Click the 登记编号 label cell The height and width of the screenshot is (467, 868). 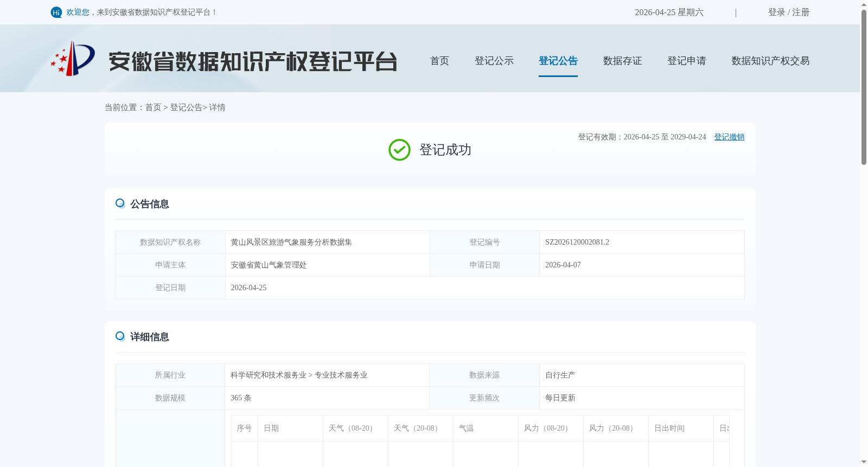(x=484, y=242)
